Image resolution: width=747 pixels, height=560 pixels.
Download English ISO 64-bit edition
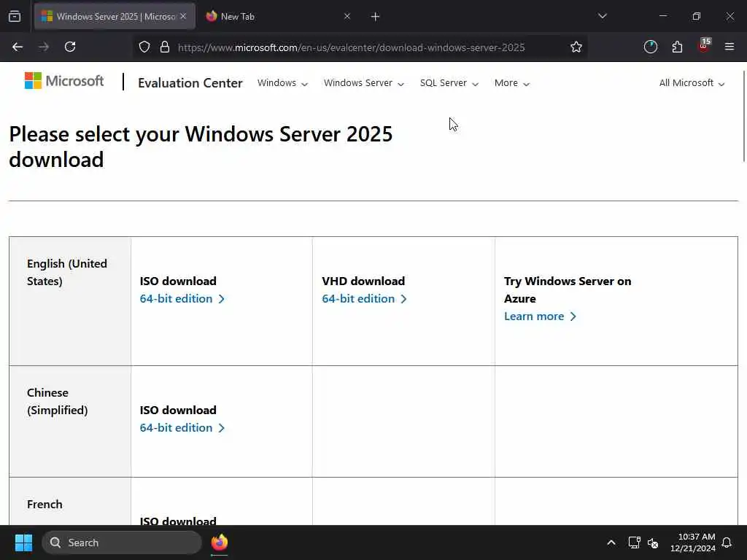(x=182, y=298)
